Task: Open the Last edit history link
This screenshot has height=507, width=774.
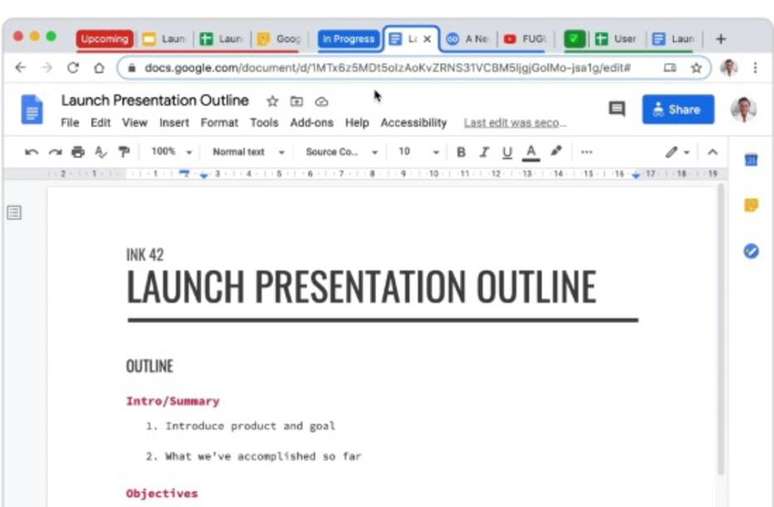Action: click(515, 123)
